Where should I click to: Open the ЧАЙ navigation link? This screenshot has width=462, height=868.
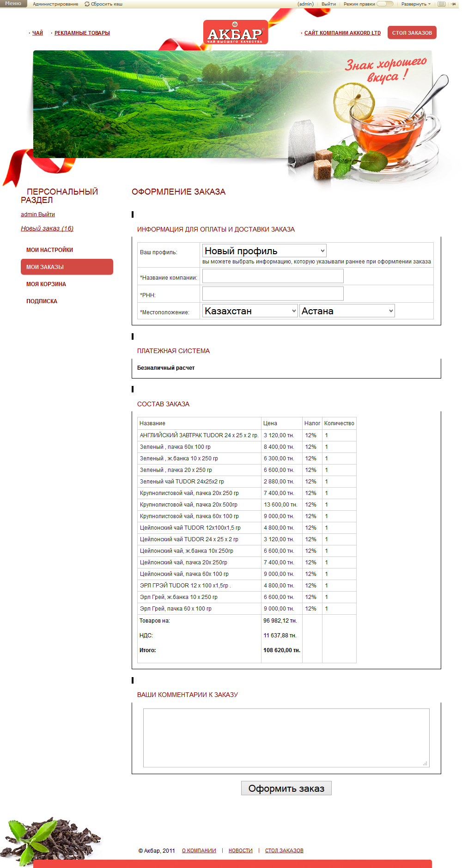[x=37, y=33]
